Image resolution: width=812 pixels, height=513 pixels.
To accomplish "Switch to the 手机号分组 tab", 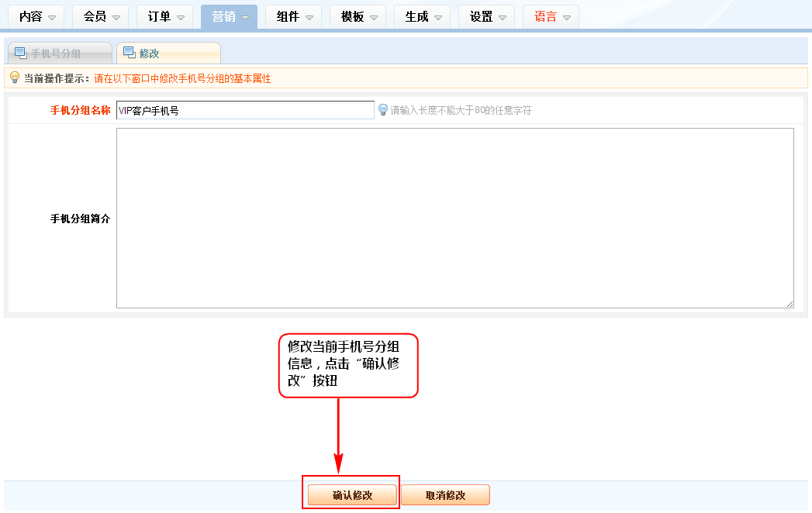I will 56,53.
